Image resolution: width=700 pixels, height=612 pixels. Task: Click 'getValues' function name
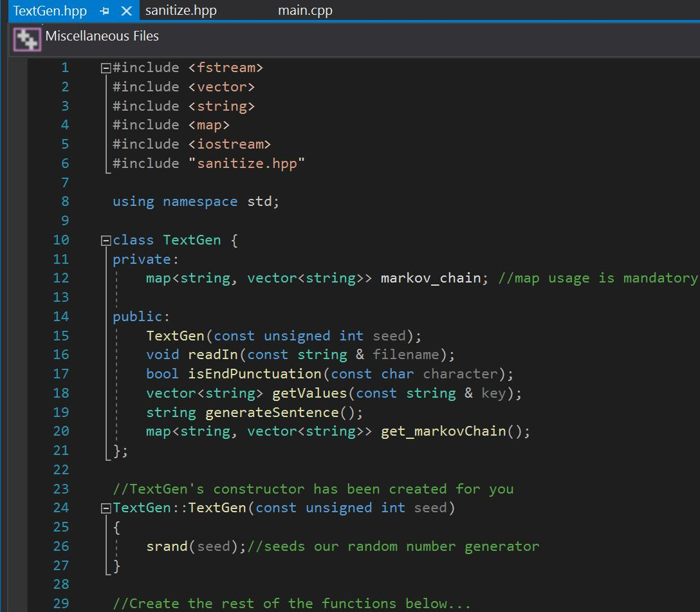309,393
